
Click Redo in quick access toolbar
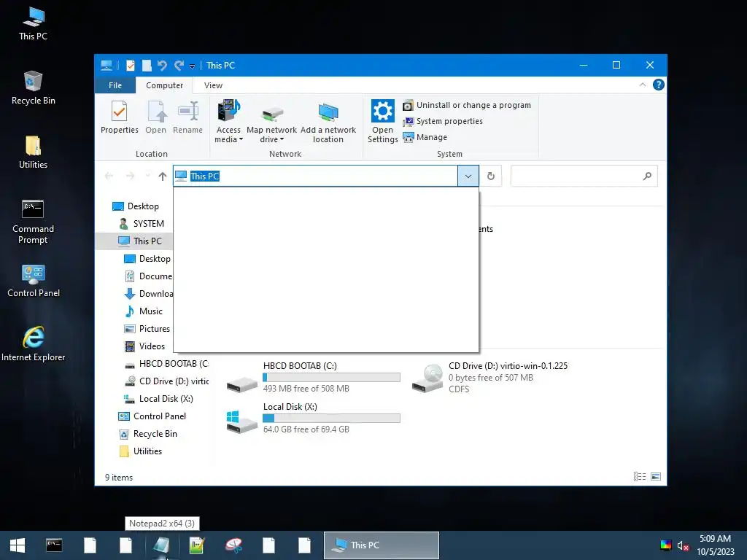tap(179, 65)
